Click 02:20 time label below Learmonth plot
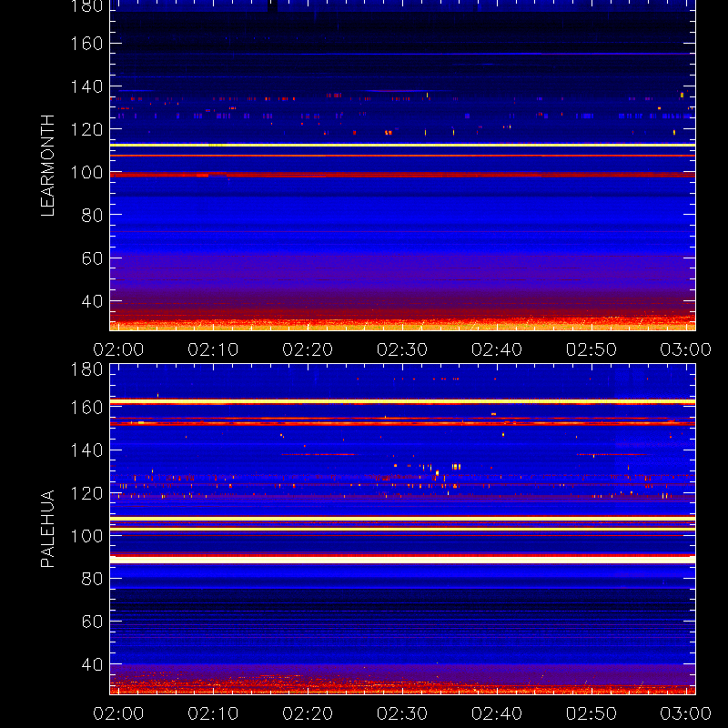The height and width of the screenshot is (728, 728). (308, 349)
